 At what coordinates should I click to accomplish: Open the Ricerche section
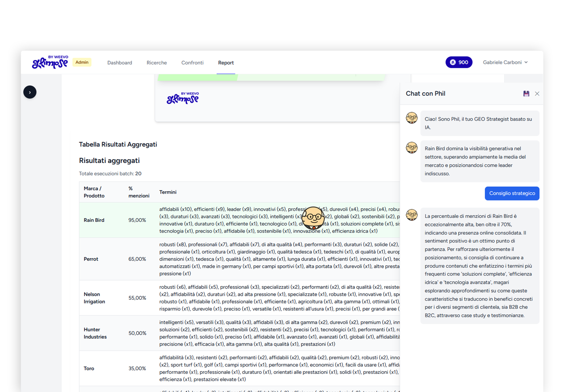coord(157,63)
